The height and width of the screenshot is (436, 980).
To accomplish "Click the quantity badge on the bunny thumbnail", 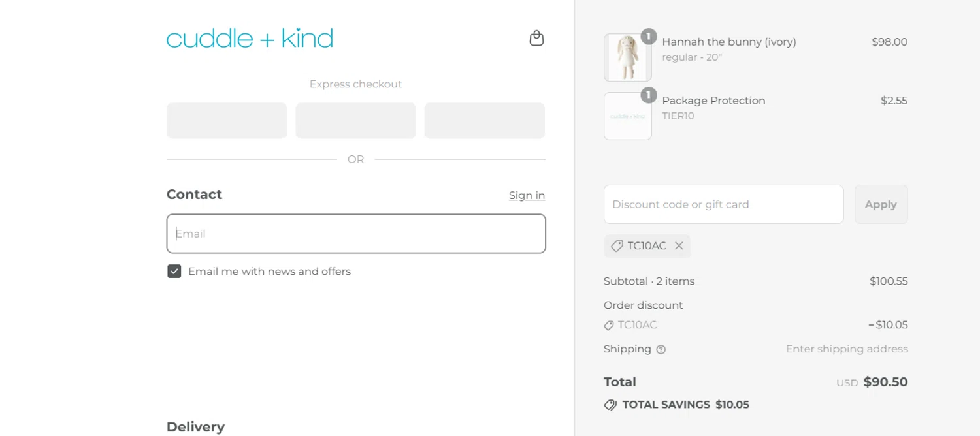I will pos(648,37).
